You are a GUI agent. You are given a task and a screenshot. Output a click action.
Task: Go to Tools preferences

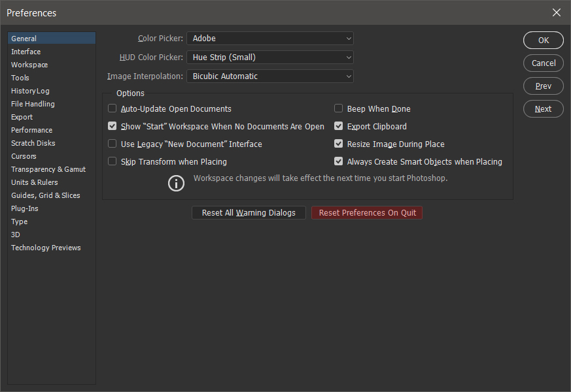[52, 78]
